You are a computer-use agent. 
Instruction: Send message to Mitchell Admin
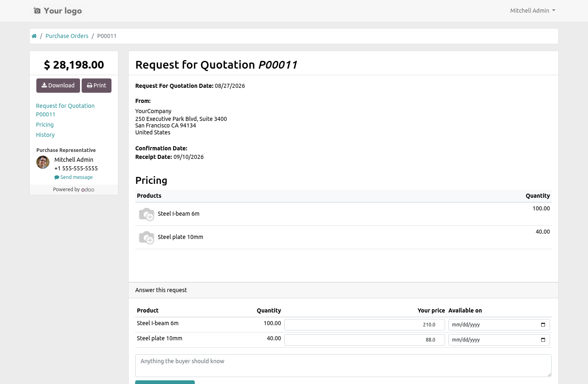(x=73, y=177)
